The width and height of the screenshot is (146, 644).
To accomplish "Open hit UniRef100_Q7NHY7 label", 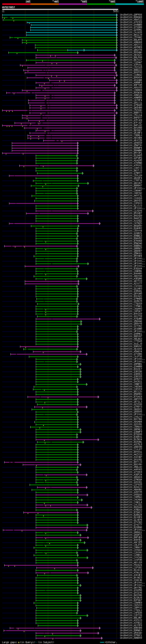I will (131, 173).
